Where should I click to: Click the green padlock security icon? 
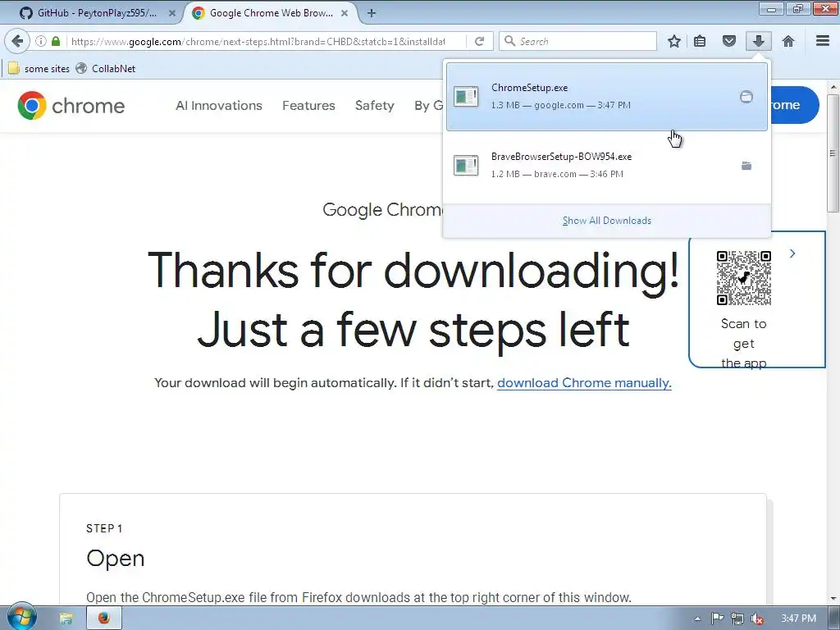tap(56, 41)
